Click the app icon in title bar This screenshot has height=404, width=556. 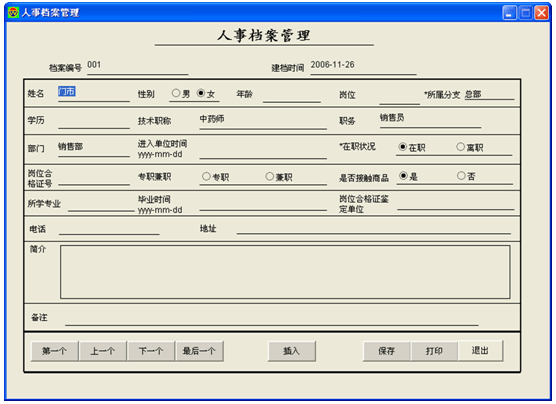coord(13,13)
